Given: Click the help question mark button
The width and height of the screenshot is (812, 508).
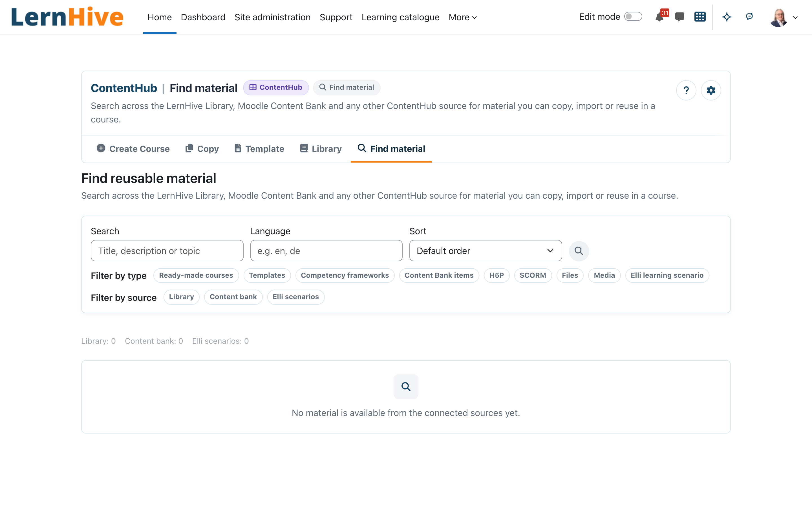Looking at the screenshot, I should click(686, 90).
